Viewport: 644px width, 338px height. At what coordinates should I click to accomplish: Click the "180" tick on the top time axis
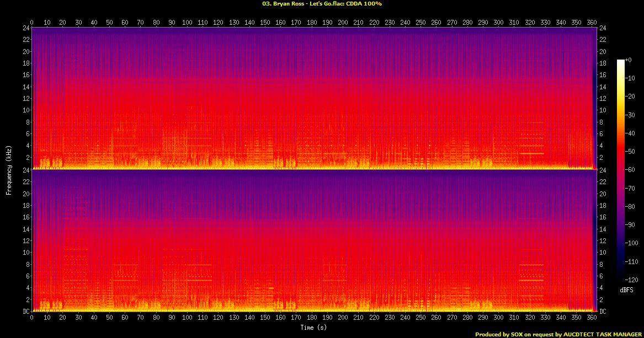coord(312,23)
